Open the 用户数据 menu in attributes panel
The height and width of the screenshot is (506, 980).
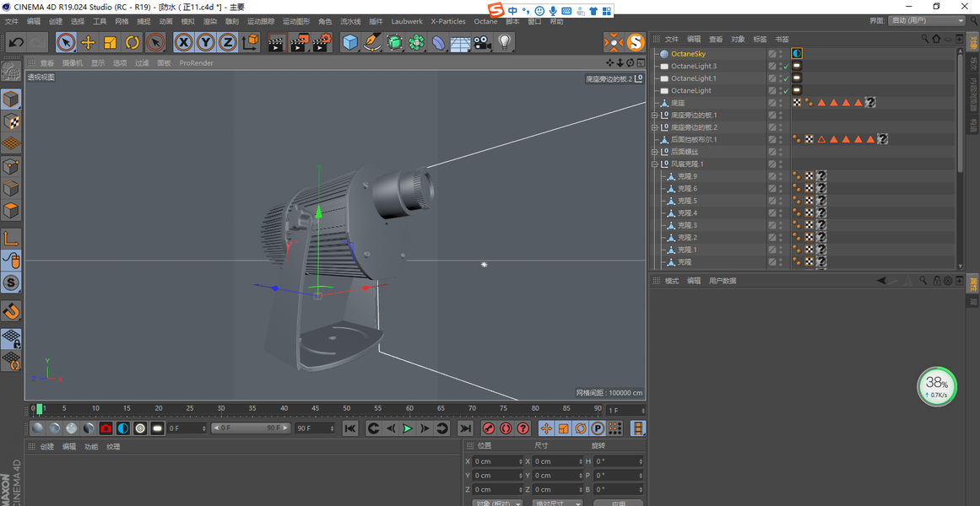click(723, 281)
